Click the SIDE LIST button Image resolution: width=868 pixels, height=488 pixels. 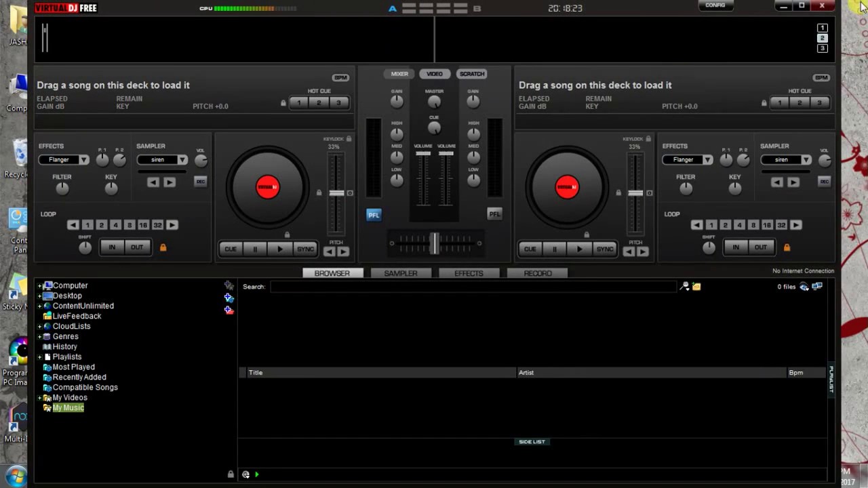coord(532,442)
